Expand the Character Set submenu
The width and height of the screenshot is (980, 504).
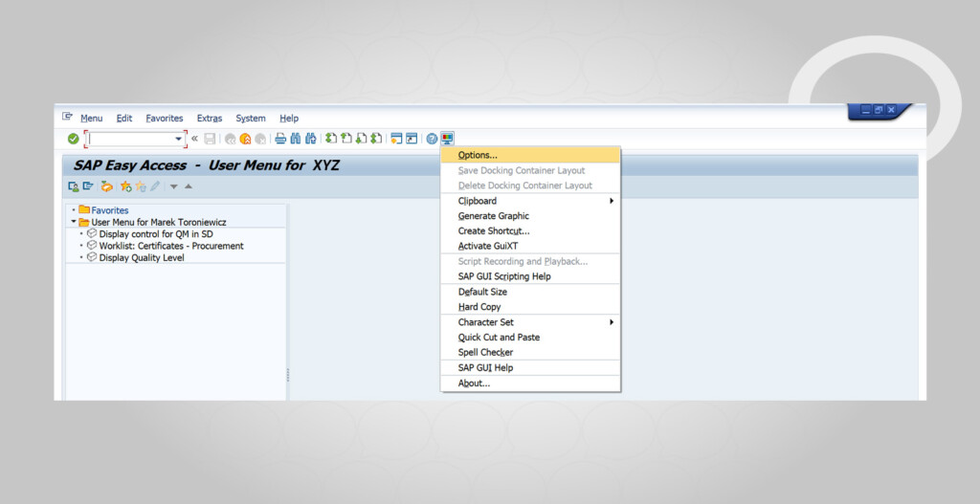click(611, 322)
